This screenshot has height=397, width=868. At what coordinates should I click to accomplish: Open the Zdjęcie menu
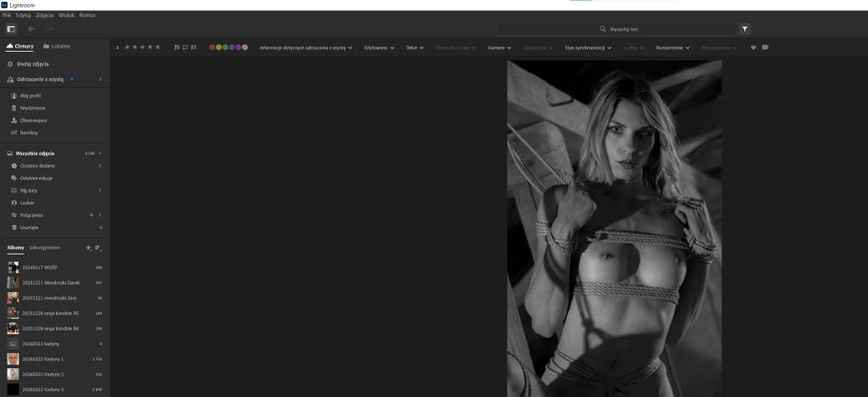coord(45,15)
